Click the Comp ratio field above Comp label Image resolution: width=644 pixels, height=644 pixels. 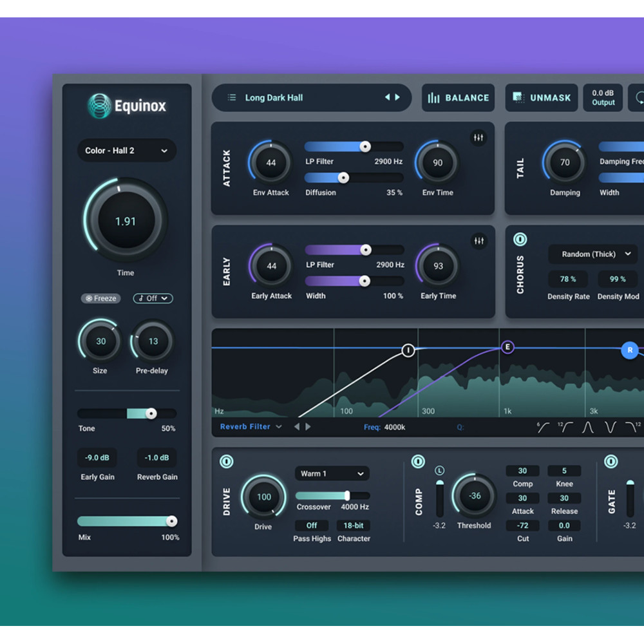(522, 471)
